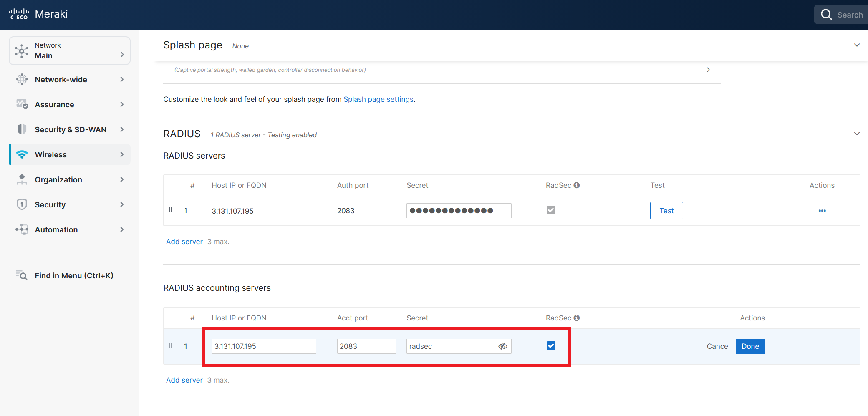Click the Assurance chart icon
The image size is (868, 416).
pyautogui.click(x=22, y=104)
